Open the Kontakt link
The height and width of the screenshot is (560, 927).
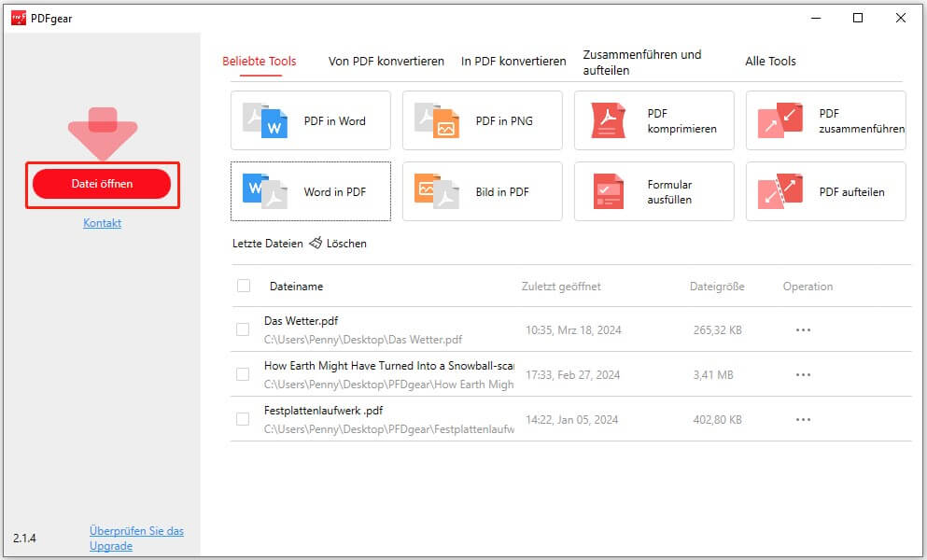(102, 223)
